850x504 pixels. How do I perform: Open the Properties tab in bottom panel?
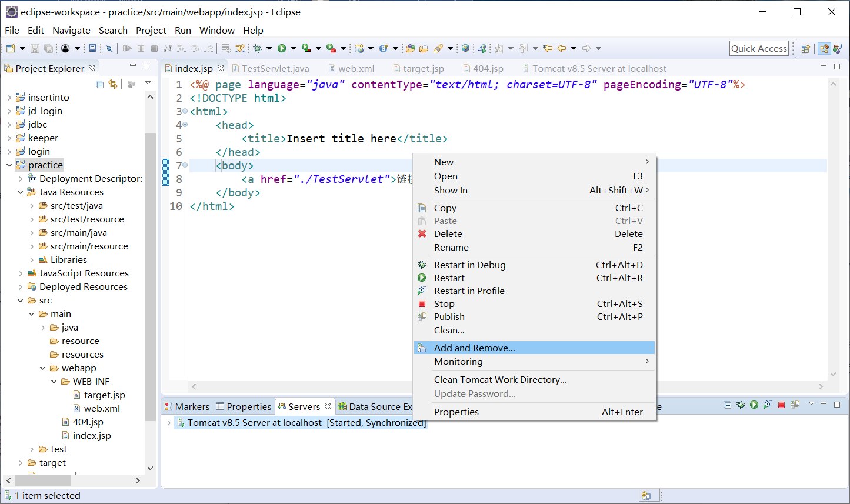point(244,406)
